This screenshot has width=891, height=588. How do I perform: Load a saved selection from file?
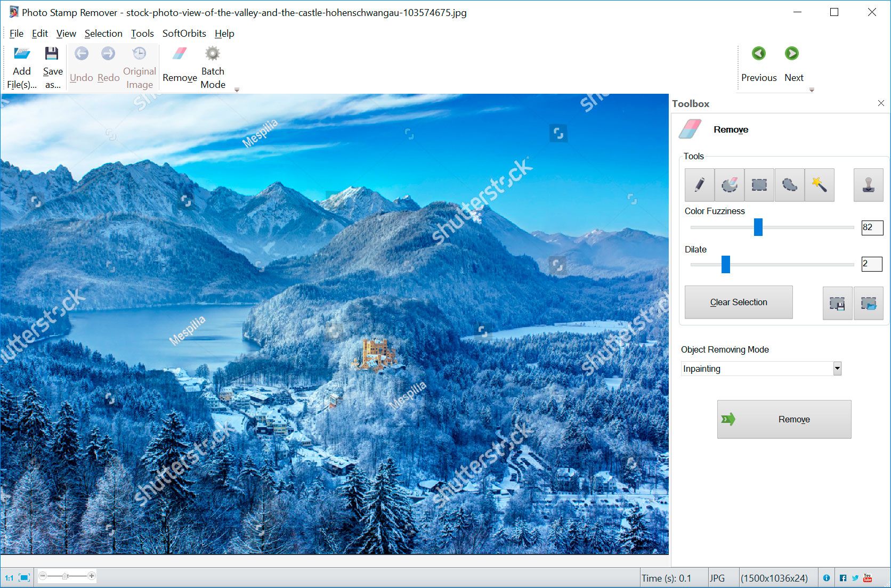tap(869, 303)
